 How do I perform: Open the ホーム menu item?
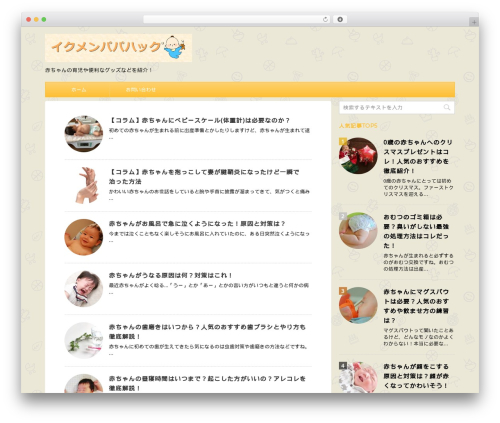tap(79, 90)
